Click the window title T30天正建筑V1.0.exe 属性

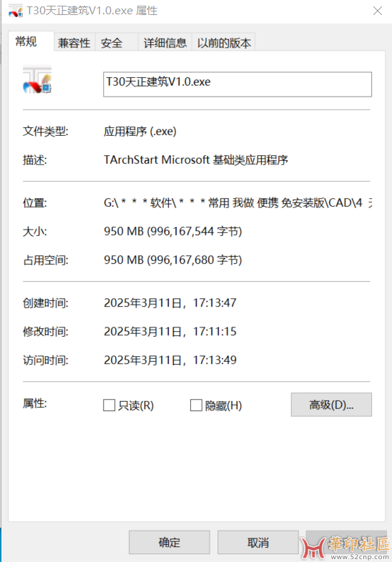(92, 11)
